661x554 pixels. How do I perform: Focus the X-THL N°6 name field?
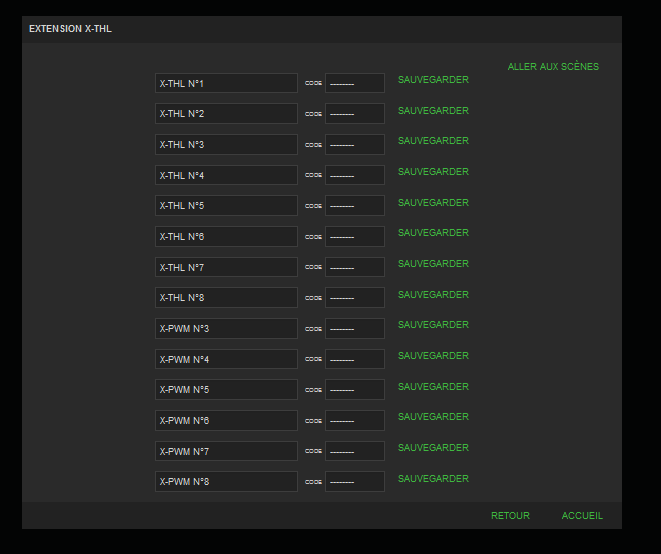click(226, 236)
